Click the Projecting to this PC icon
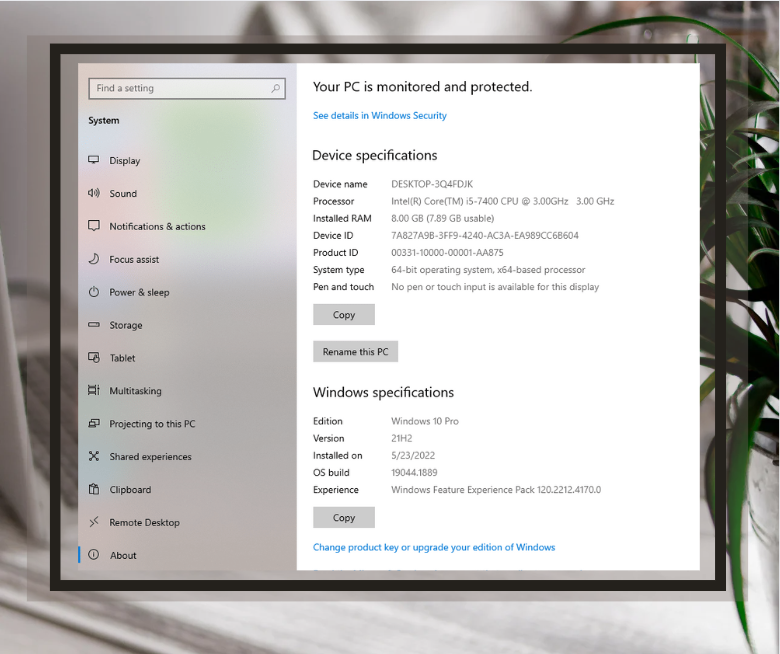This screenshot has width=780, height=654. point(94,423)
